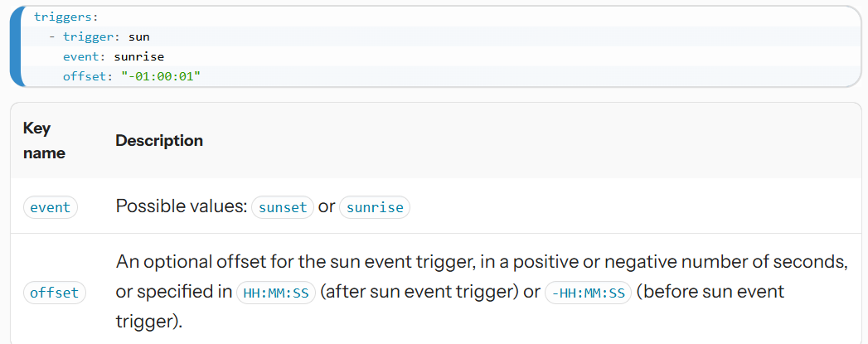Click the "offset" key badge in the table
Viewport: 868px width, 344px height.
coord(54,293)
